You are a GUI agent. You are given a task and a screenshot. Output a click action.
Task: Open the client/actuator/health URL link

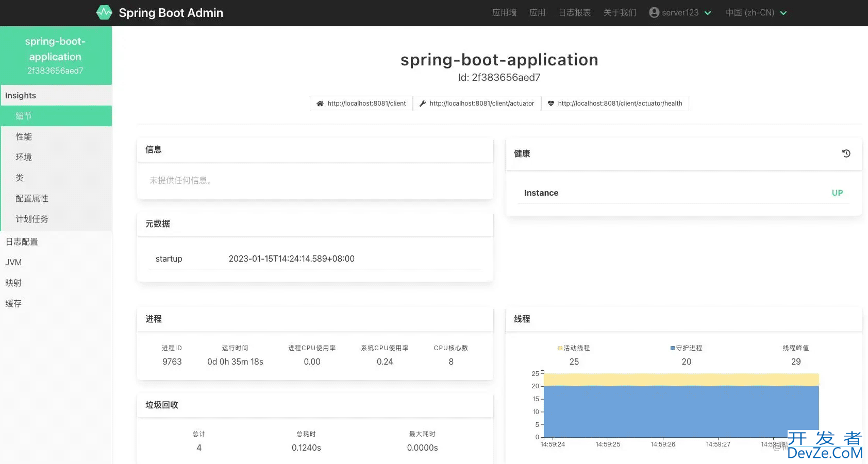(615, 104)
